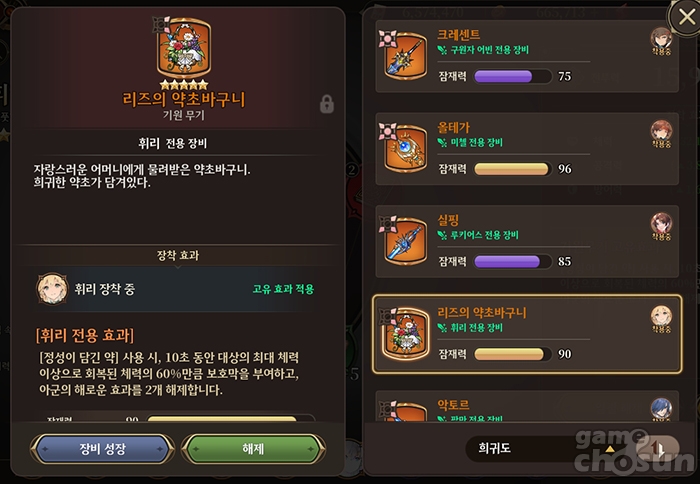Toggle the equipment lock padlock icon
Screen dimensions: 700x484
click(327, 104)
